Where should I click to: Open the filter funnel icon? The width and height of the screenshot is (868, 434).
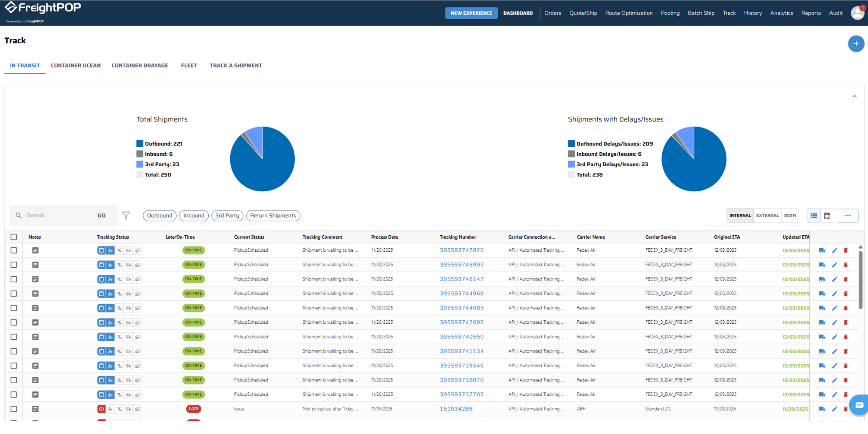(126, 215)
